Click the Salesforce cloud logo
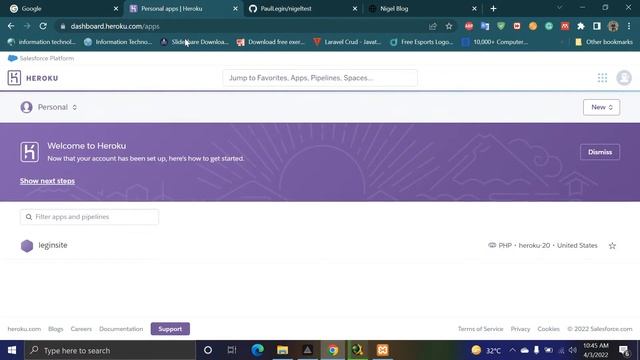Image resolution: width=640 pixels, height=360 pixels. pos(13,58)
